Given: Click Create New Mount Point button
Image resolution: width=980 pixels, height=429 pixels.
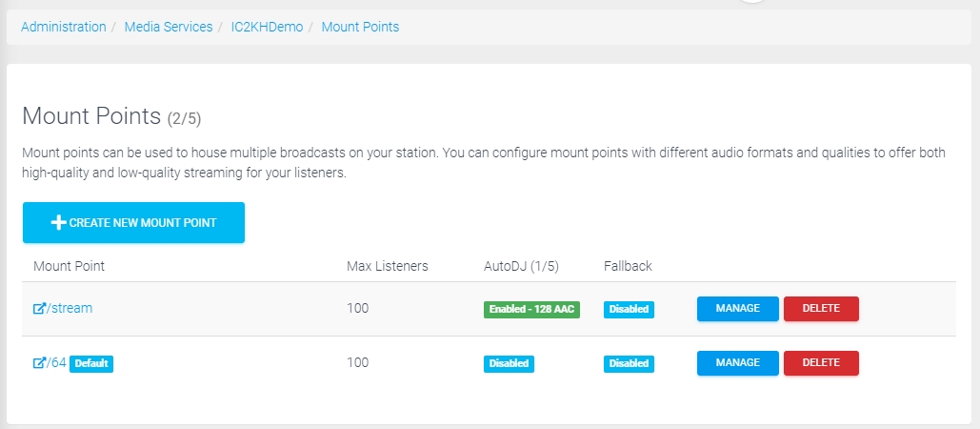Looking at the screenshot, I should [x=133, y=223].
